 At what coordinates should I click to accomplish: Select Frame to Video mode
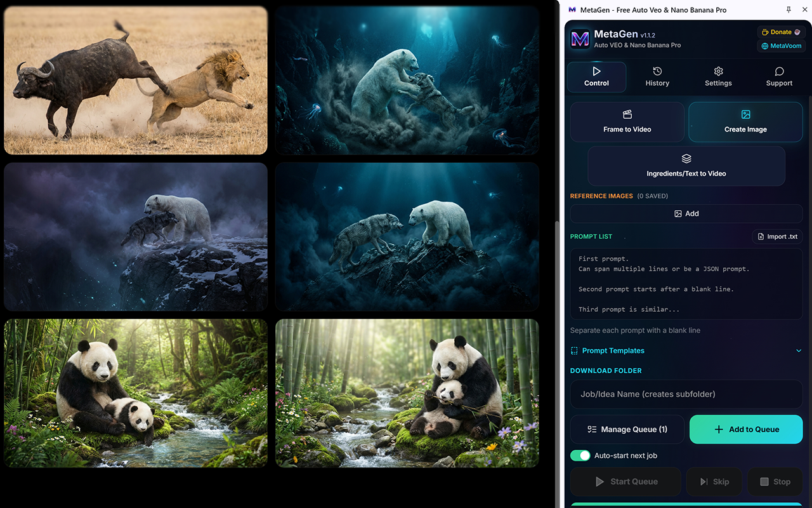point(627,122)
